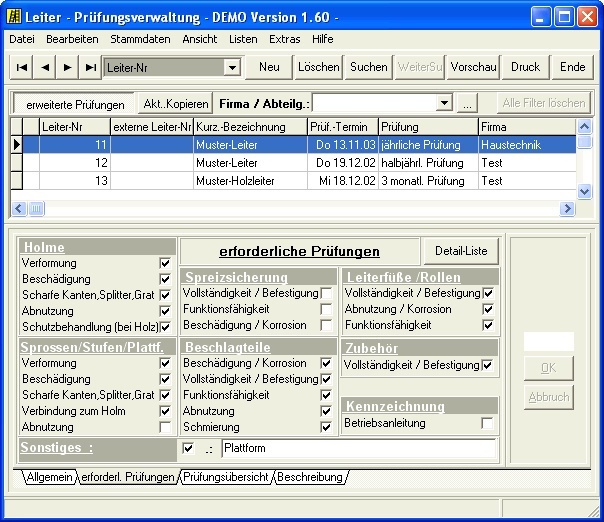The image size is (604, 522).
Task: Expand the Firma / Abteilg. combo box
Action: point(445,104)
